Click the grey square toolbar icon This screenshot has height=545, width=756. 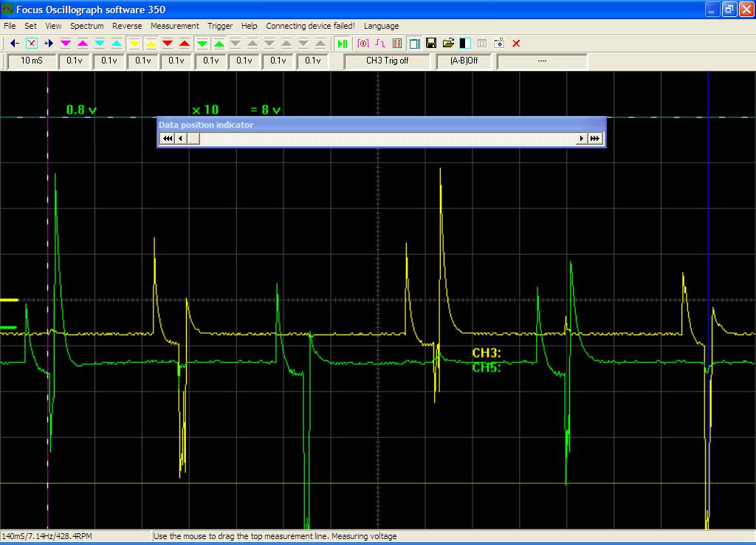tap(481, 44)
